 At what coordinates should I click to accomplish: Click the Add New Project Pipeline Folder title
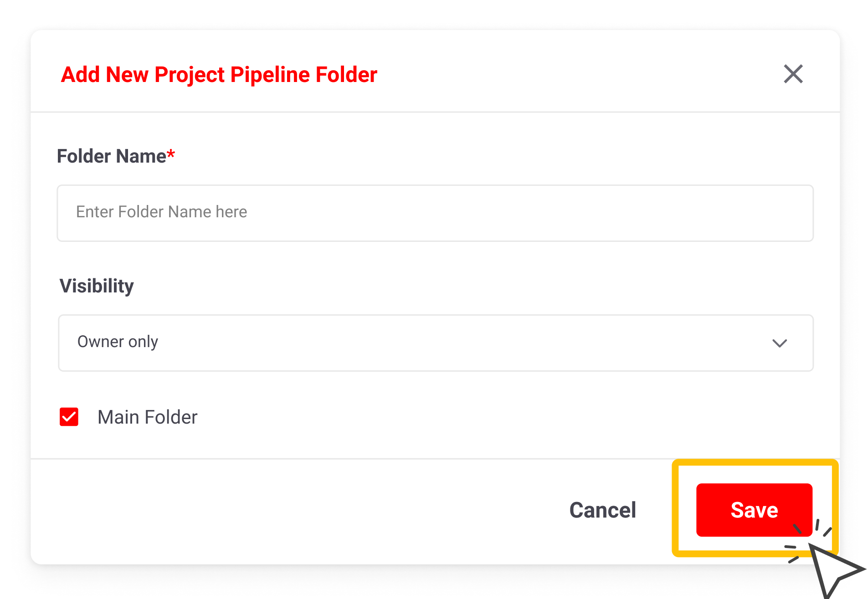tap(219, 75)
